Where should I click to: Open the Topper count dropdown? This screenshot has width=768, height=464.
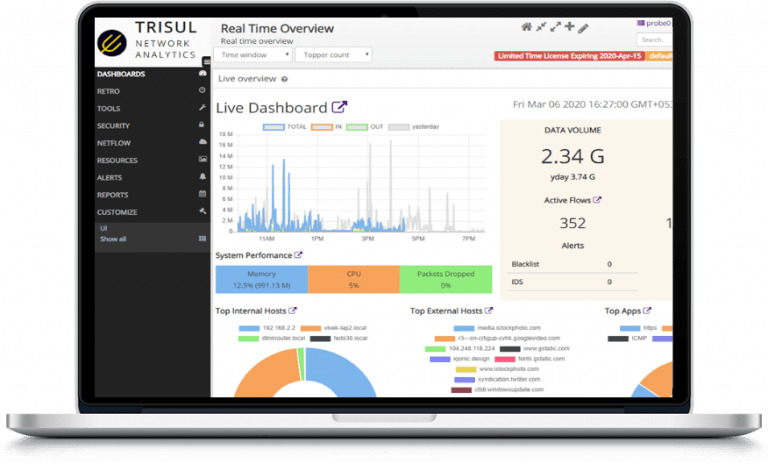[x=335, y=55]
